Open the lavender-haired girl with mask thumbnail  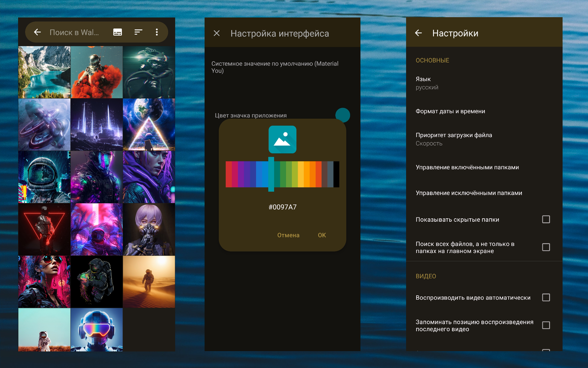point(149,230)
